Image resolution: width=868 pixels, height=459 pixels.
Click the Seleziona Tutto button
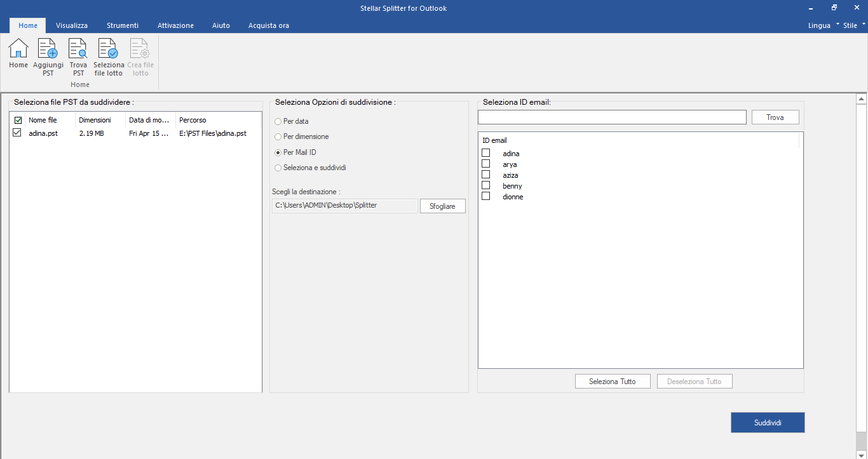click(x=613, y=382)
